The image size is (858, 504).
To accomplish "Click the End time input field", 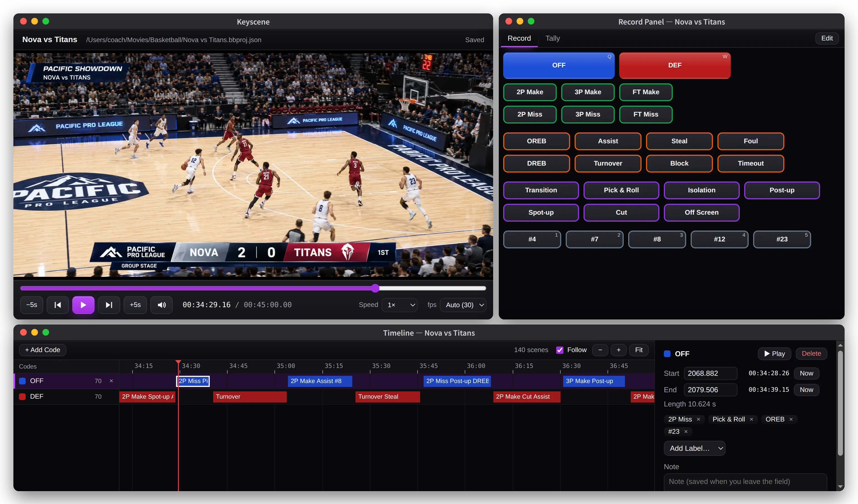I will 710,390.
